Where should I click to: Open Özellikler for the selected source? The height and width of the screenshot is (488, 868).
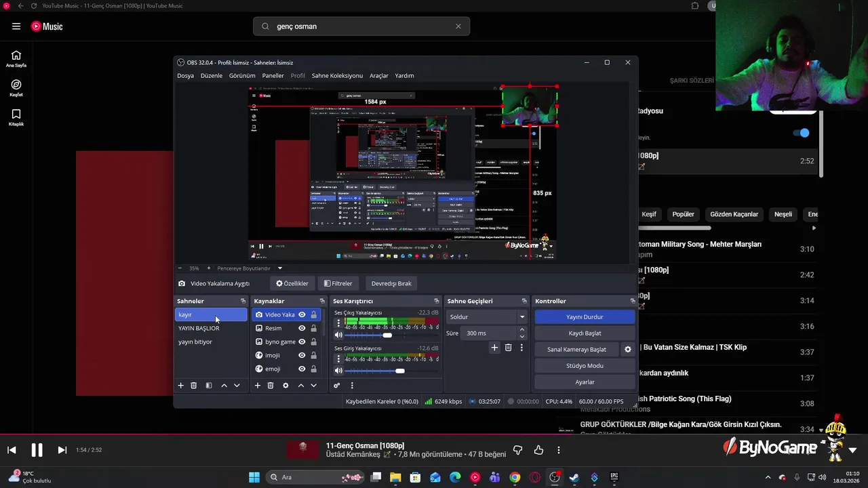tap(292, 283)
